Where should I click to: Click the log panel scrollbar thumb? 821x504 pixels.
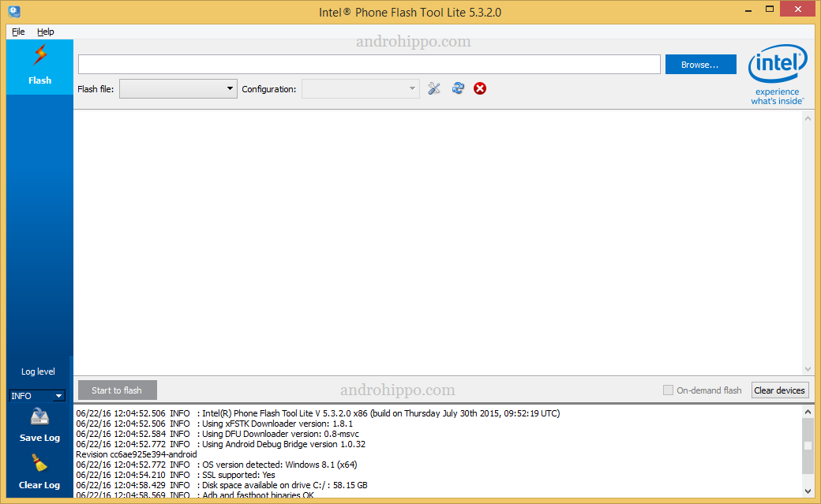click(808, 446)
